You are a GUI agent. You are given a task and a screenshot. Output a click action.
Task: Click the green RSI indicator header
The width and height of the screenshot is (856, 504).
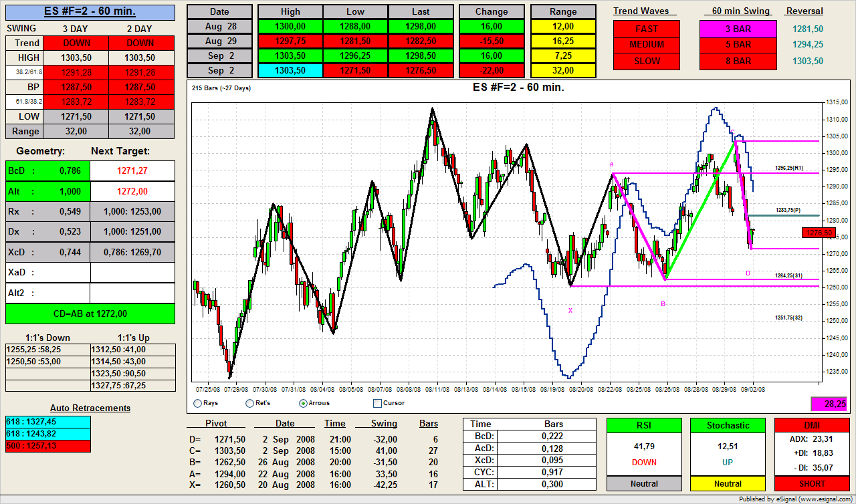[x=643, y=425]
